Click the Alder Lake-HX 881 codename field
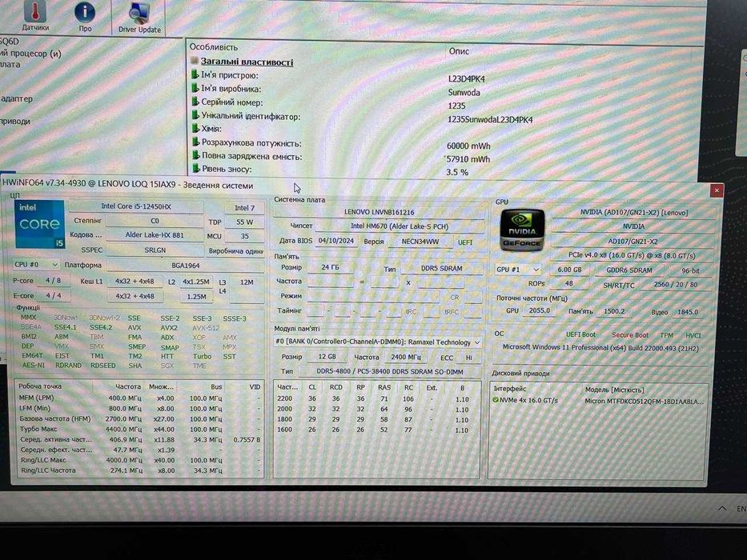The image size is (747, 560). click(155, 234)
